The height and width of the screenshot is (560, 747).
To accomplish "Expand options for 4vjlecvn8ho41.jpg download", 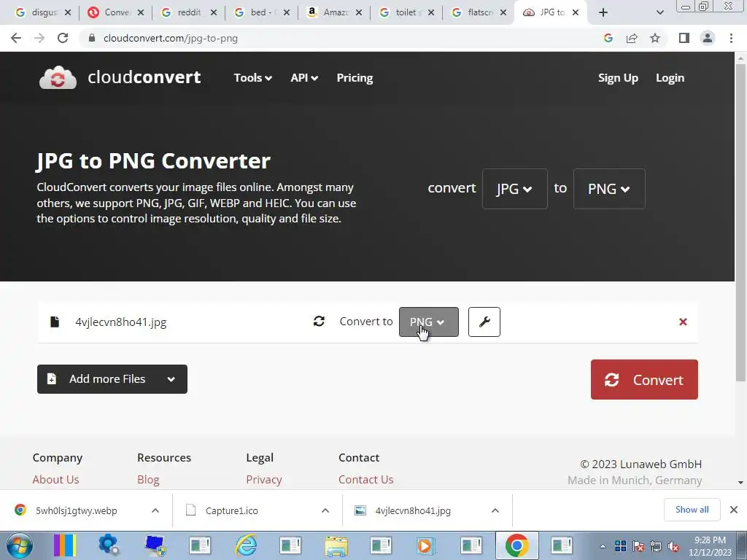I will [x=495, y=510].
